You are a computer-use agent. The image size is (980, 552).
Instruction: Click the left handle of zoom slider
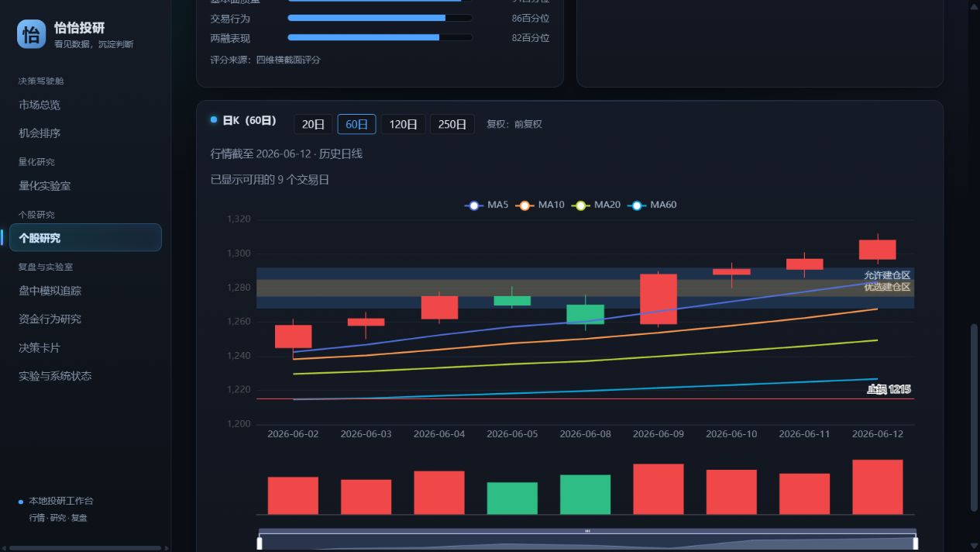pos(260,543)
